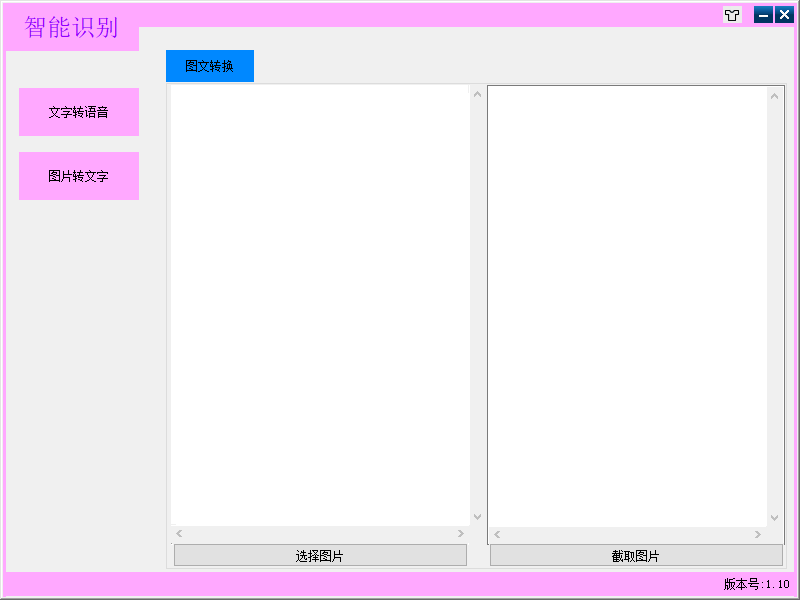The height and width of the screenshot is (600, 800).
Task: Click the left panel's scroll up arrow
Action: tap(477, 96)
